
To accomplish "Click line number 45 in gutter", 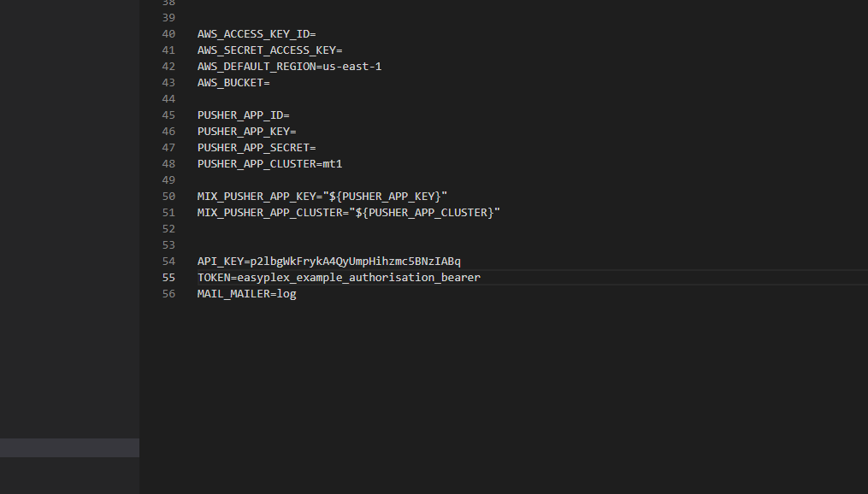I will (x=168, y=115).
